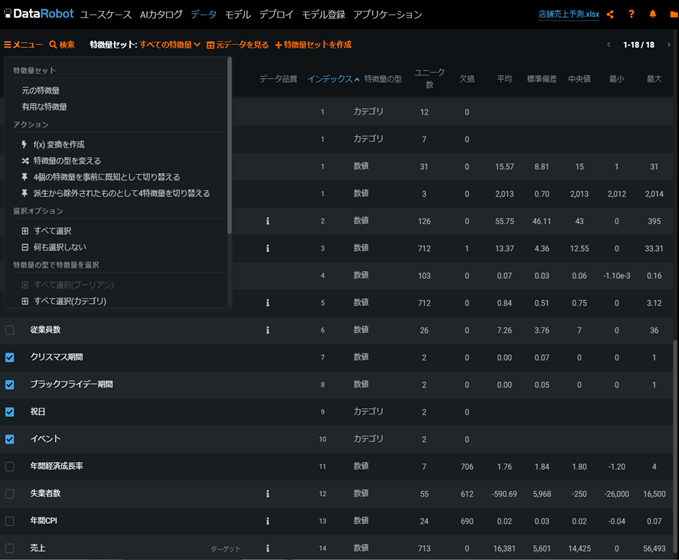Sort by 欠損 column header
This screenshot has height=560, width=679.
pos(467,79)
